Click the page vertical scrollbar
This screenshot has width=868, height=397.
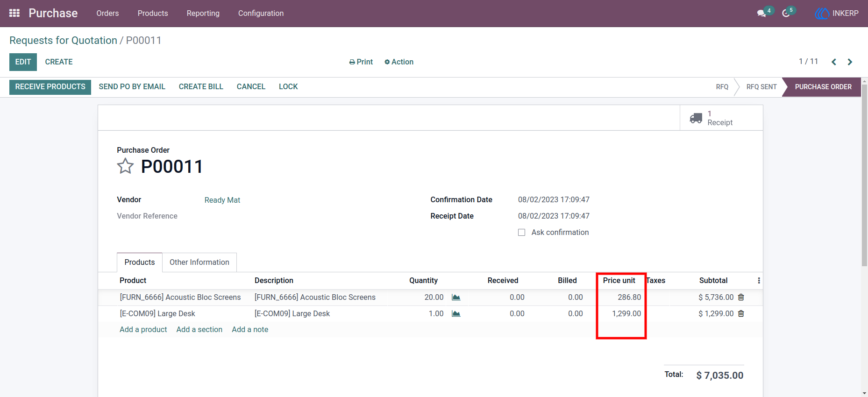(x=864, y=175)
